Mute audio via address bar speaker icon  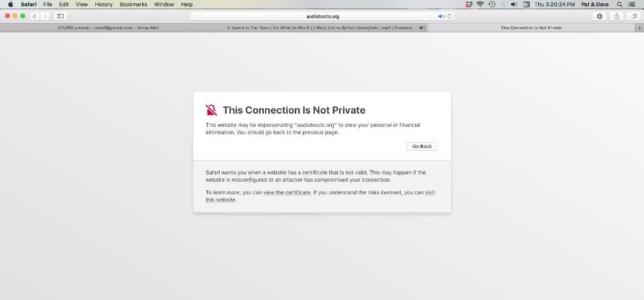pyautogui.click(x=441, y=17)
